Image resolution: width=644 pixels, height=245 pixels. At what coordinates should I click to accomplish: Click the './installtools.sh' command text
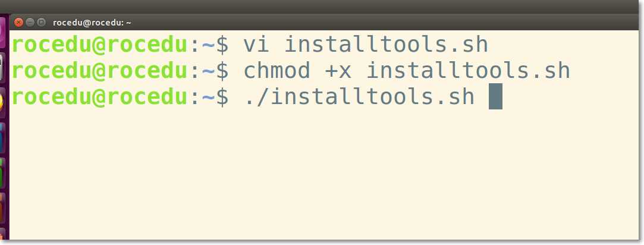click(x=359, y=96)
